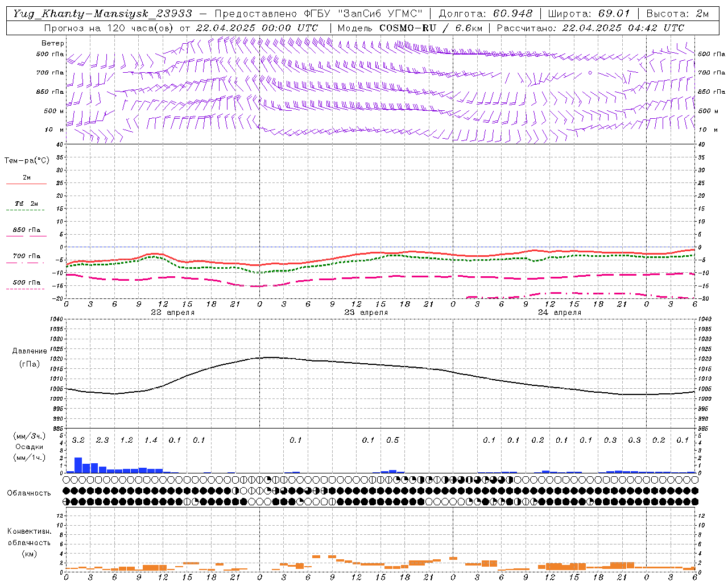Click the Td 2м dewpoint legend entry
This screenshot has width=728, height=582.
coord(26,203)
